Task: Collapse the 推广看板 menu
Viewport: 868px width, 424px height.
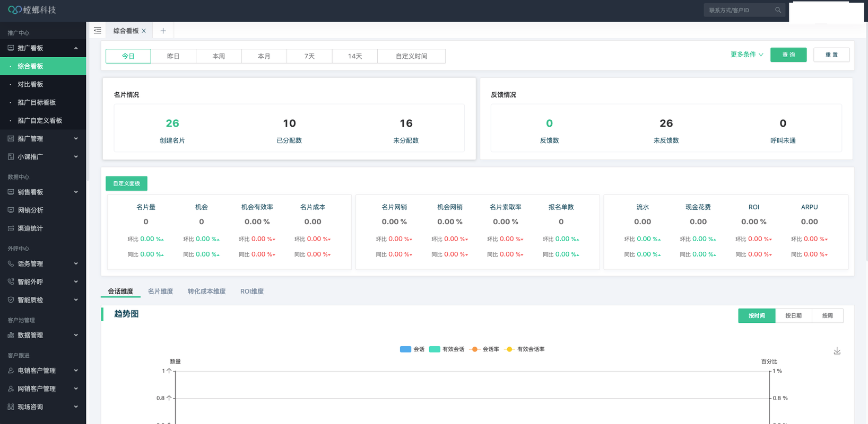Action: pyautogui.click(x=76, y=48)
